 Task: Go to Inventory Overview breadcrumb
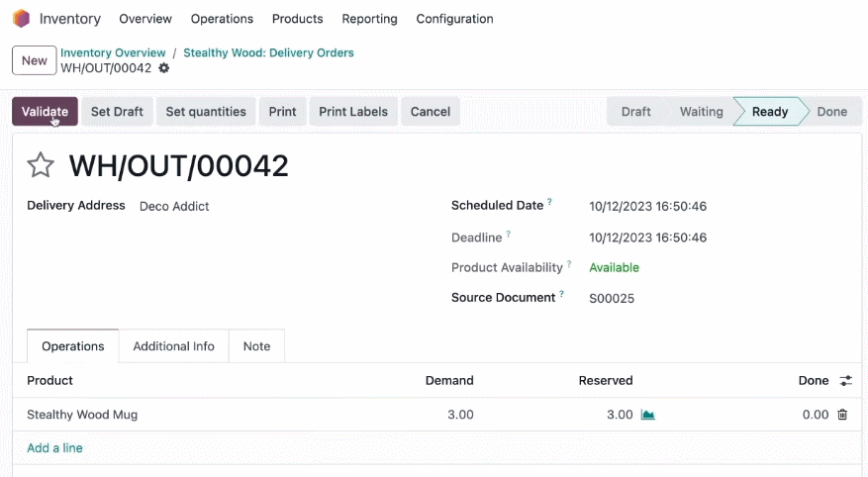[x=113, y=52]
